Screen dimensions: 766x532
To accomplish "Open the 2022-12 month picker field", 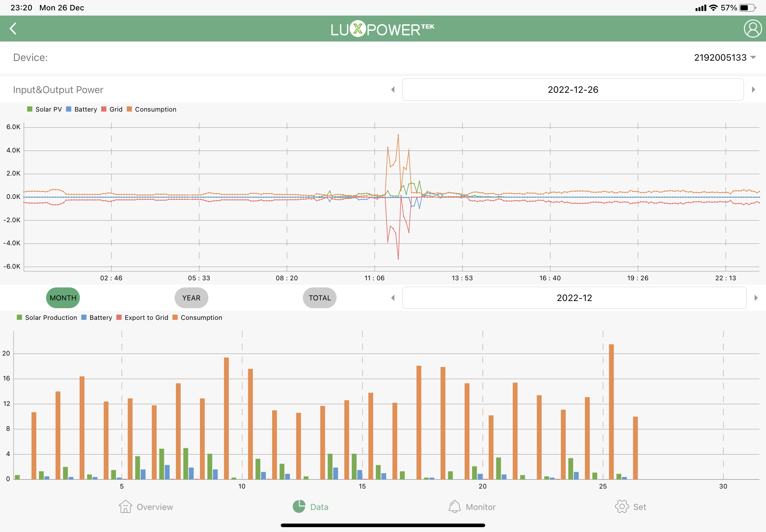I will click(574, 298).
